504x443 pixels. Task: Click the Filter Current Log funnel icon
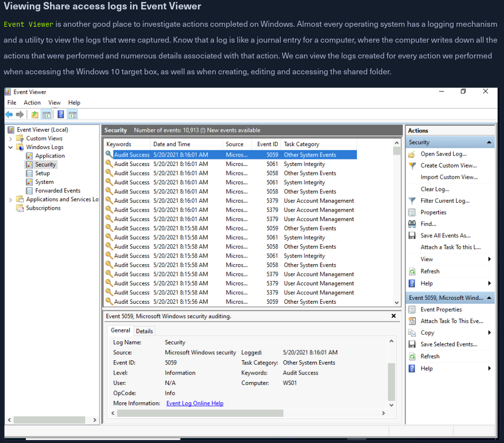412,201
